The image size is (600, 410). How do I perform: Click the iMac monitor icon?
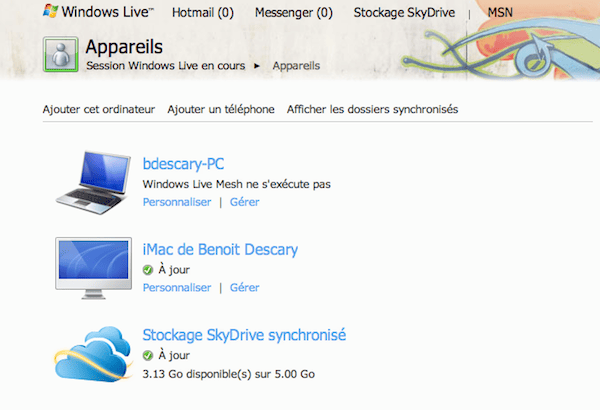coord(93,266)
